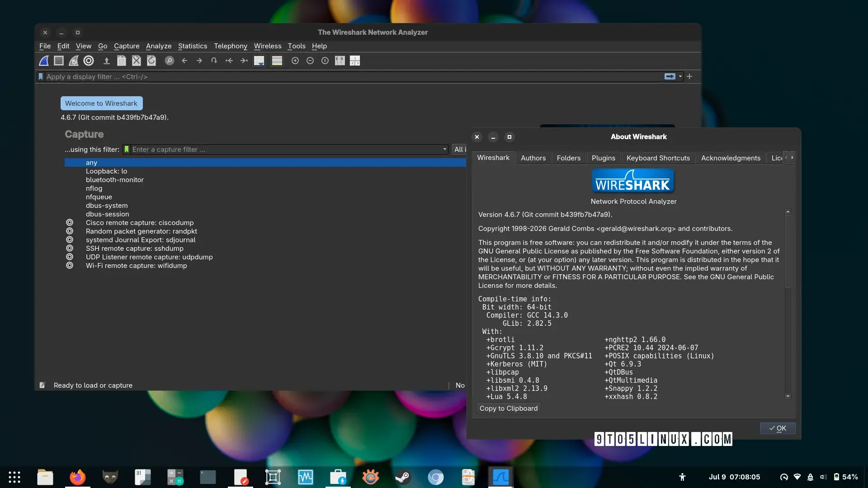Open the Steam app in the taskbar
Image resolution: width=868 pixels, height=488 pixels.
tap(403, 477)
